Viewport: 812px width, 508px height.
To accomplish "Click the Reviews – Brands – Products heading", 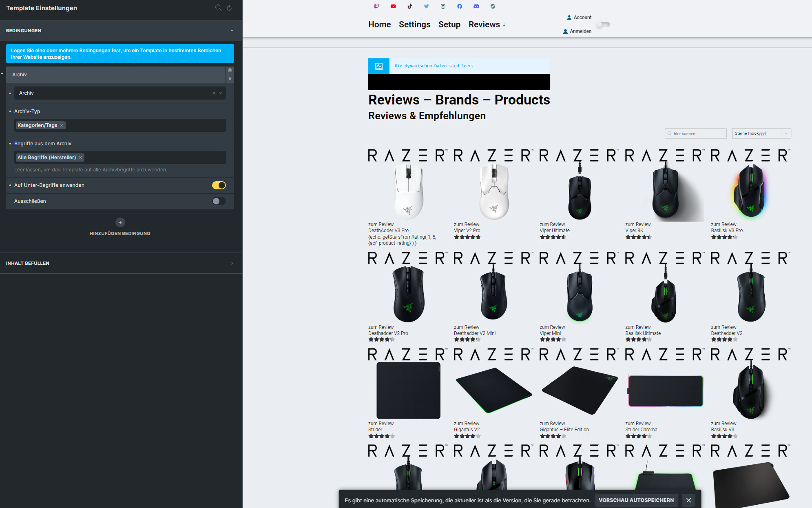I will [x=459, y=100].
